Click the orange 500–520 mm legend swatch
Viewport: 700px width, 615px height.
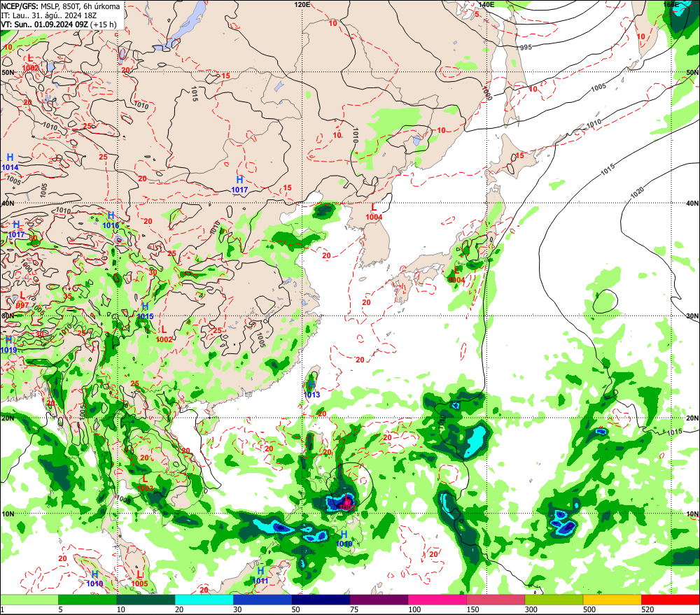612,600
